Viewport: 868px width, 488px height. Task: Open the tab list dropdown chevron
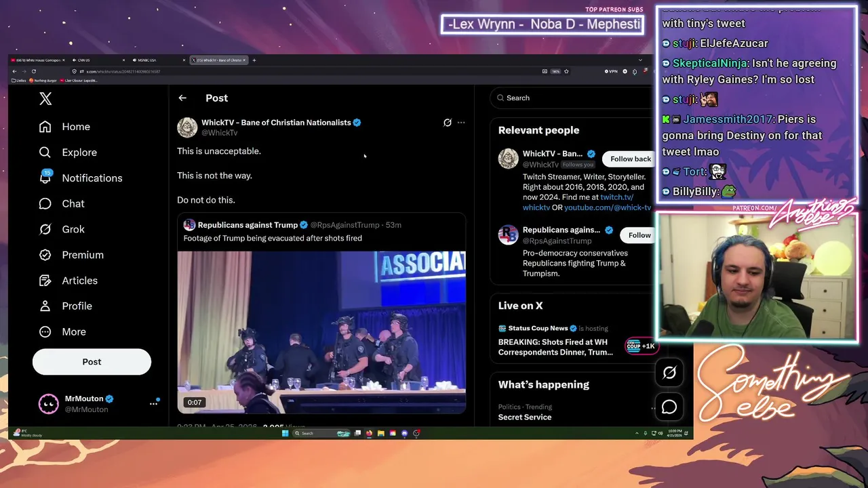pos(640,60)
